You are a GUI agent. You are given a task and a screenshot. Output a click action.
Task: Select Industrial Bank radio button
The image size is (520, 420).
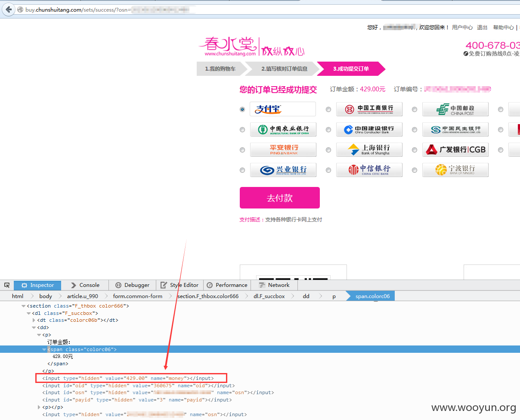(242, 170)
